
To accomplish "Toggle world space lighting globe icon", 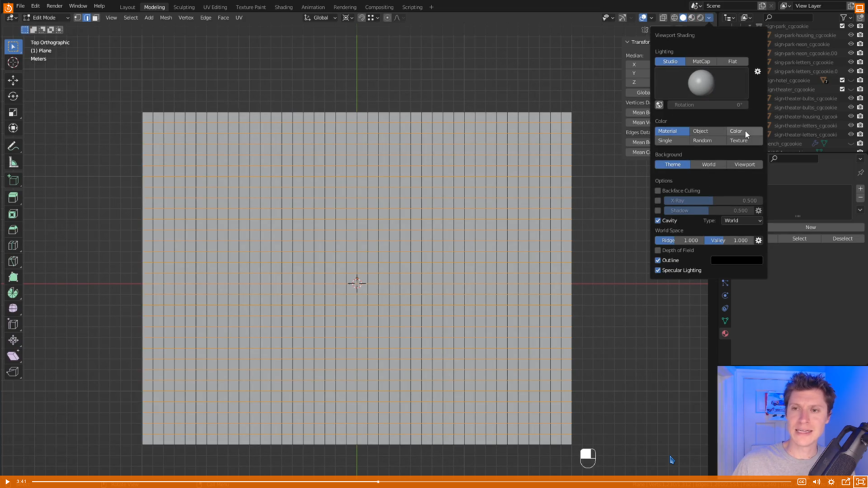I will 659,105.
